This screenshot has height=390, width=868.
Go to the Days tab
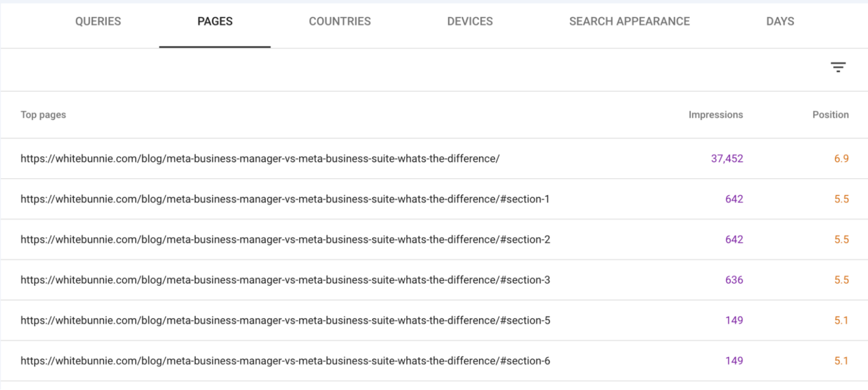(x=780, y=21)
